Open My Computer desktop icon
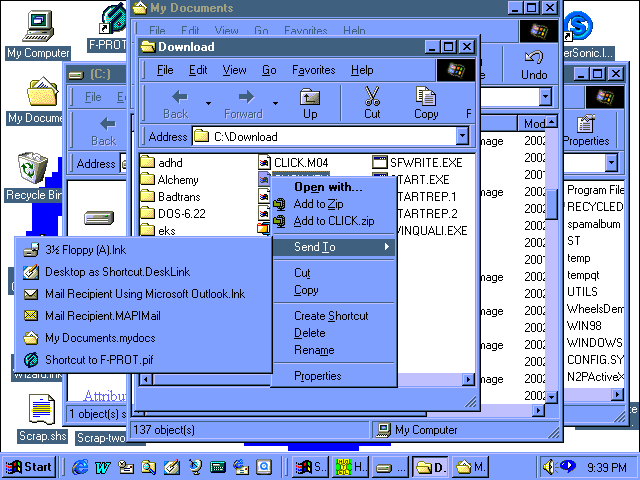Image resolution: width=640 pixels, height=480 pixels. pos(37,32)
